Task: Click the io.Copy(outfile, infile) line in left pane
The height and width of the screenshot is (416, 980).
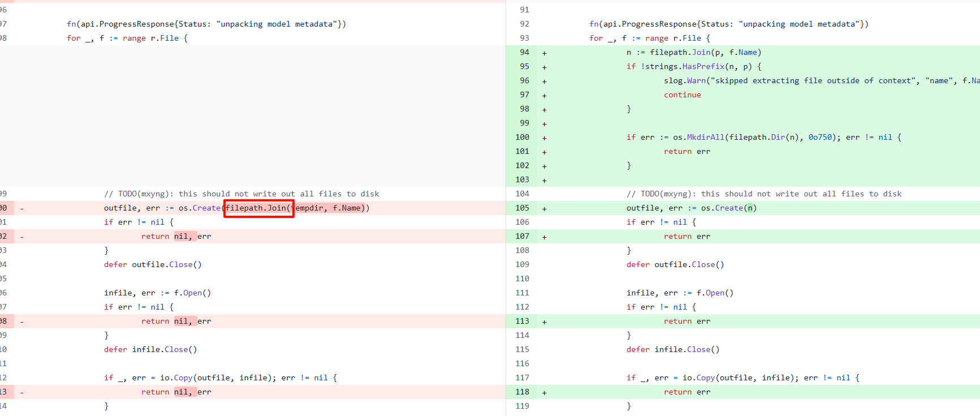Action: (x=221, y=378)
